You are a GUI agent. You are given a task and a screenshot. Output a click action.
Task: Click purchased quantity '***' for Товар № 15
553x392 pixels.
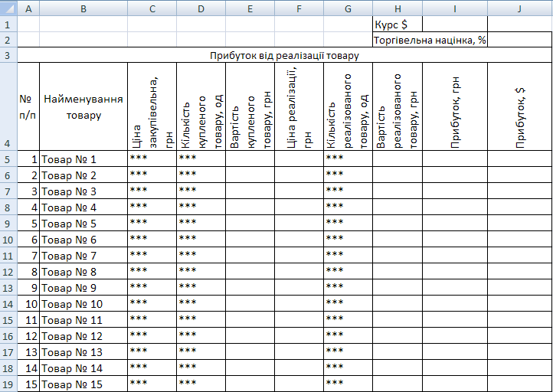(201, 384)
